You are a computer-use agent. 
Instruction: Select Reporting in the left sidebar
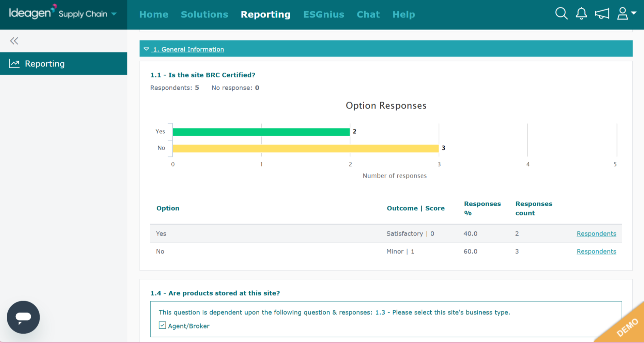[63, 64]
